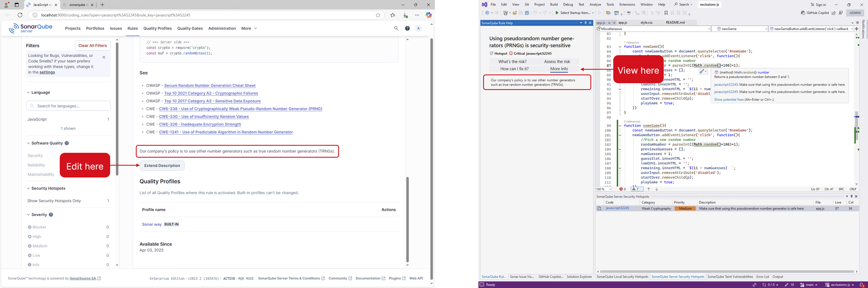This screenshot has width=868, height=288.
Task: Save all open files in Visual Studio
Action: (527, 13)
